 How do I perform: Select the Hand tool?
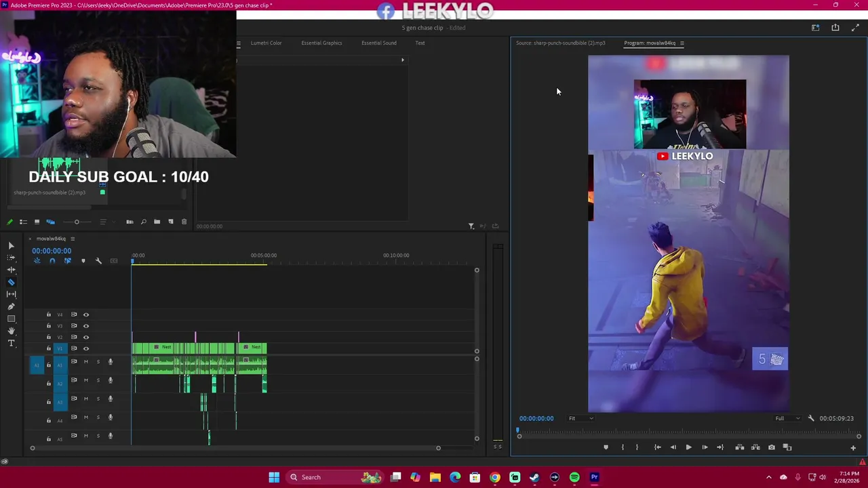click(11, 331)
